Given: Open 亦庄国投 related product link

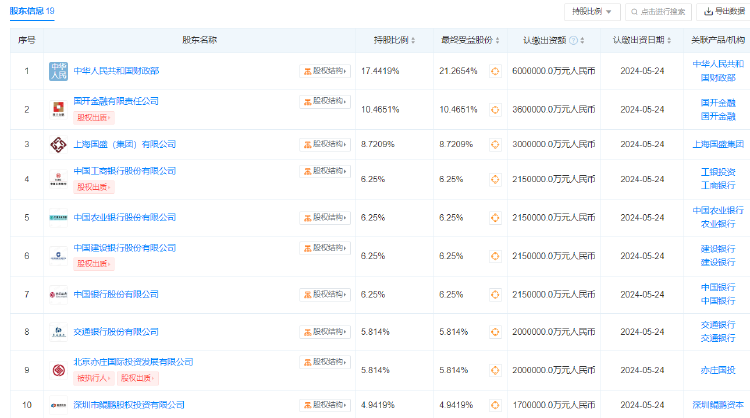Looking at the screenshot, I should (x=718, y=370).
